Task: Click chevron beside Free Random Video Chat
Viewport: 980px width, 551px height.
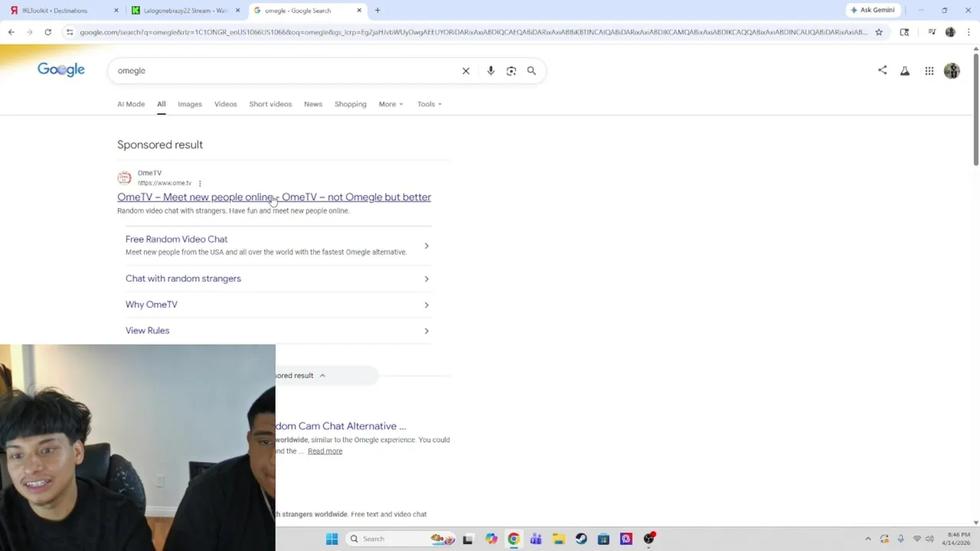Action: pyautogui.click(x=426, y=246)
